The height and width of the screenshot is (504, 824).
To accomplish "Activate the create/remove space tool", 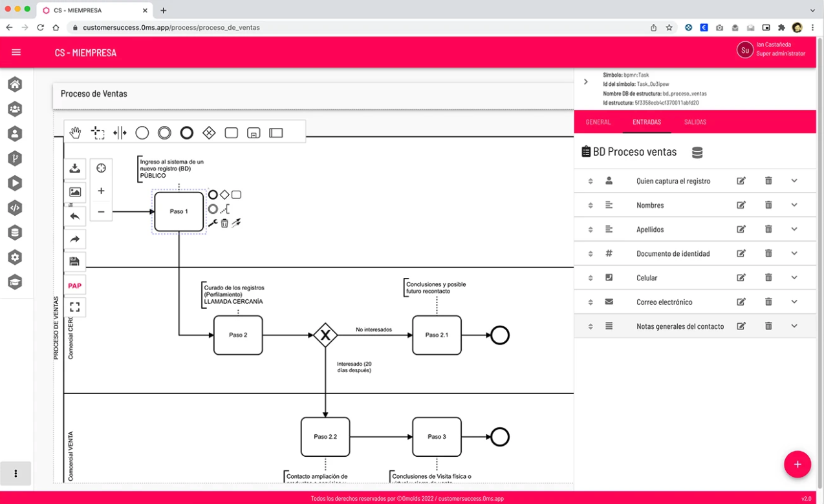I will click(x=120, y=132).
